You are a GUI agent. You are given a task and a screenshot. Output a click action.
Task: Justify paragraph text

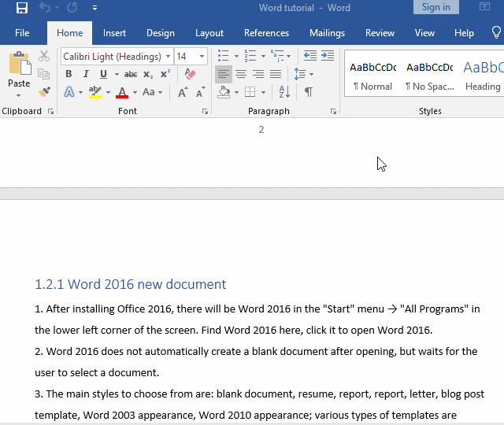[x=276, y=74]
